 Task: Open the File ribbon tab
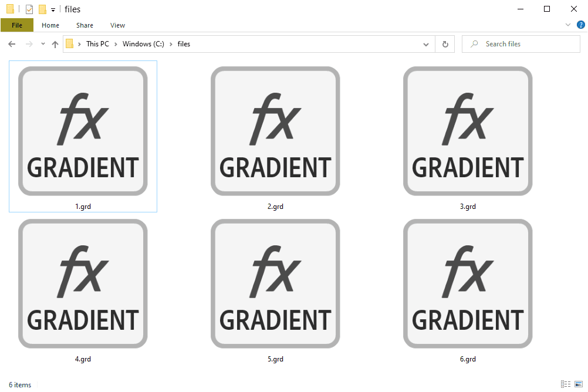coord(17,25)
